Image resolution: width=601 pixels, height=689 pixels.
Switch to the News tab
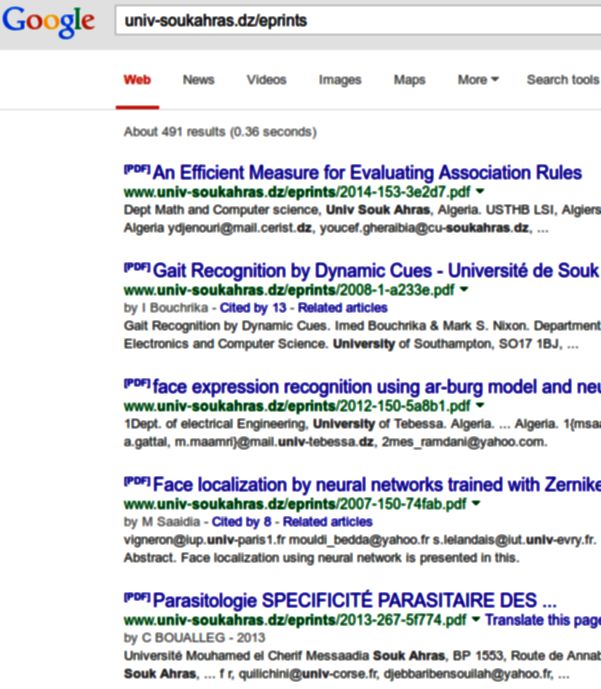(199, 80)
